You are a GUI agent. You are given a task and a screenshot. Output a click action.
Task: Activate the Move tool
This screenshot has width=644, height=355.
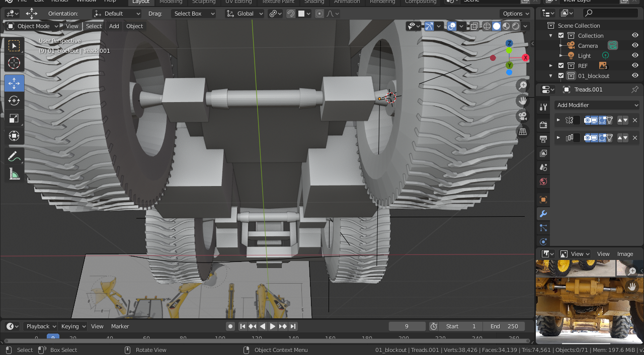pos(14,83)
